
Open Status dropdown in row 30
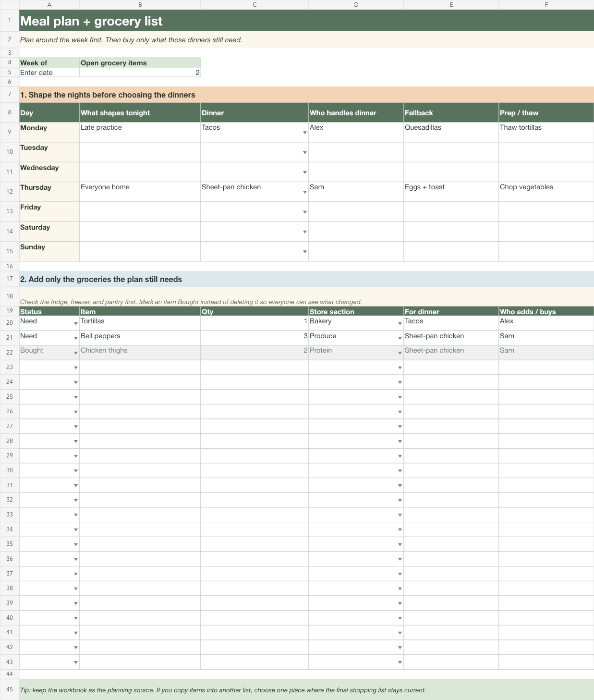pos(75,471)
